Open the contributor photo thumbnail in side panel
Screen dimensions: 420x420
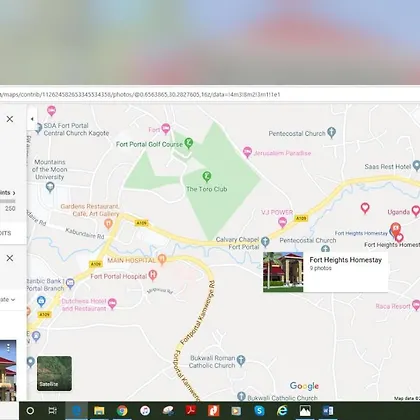click(x=8, y=370)
